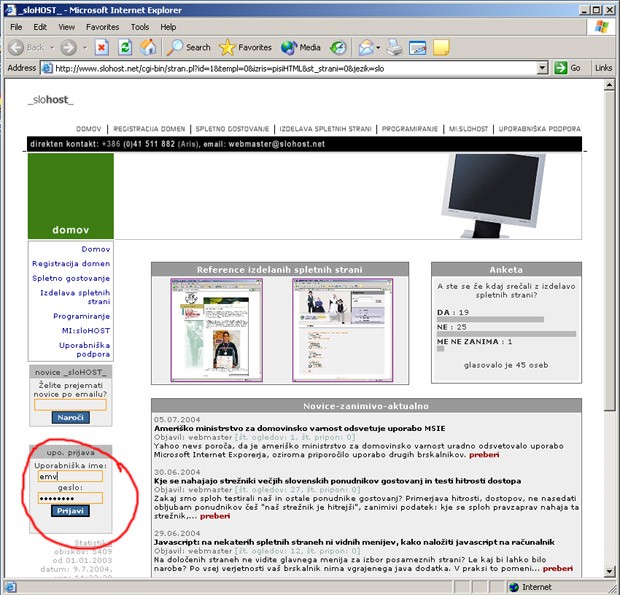Open sidebar link MI:sloHOST
Image resolution: width=620 pixels, height=595 pixels.
pos(86,331)
